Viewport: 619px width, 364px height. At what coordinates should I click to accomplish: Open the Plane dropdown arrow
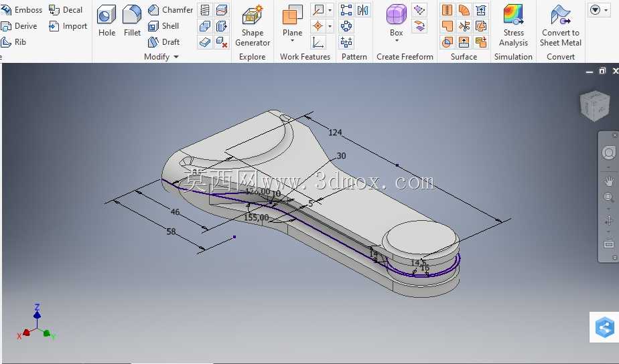(293, 41)
